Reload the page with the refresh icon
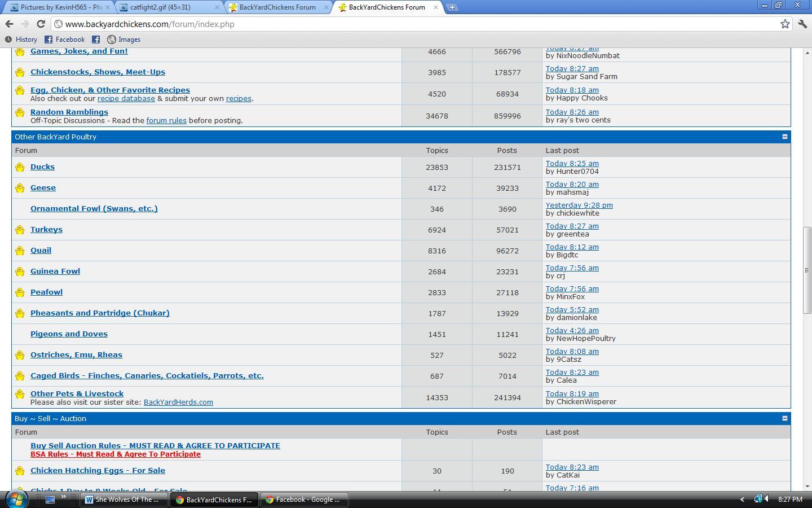Image resolution: width=812 pixels, height=508 pixels. pyautogui.click(x=41, y=24)
